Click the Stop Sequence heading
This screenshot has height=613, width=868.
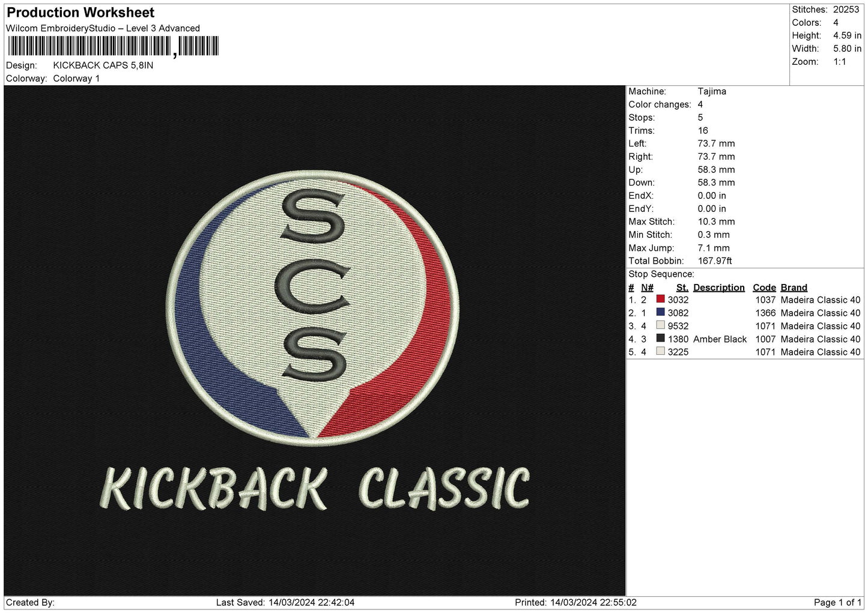coord(661,274)
